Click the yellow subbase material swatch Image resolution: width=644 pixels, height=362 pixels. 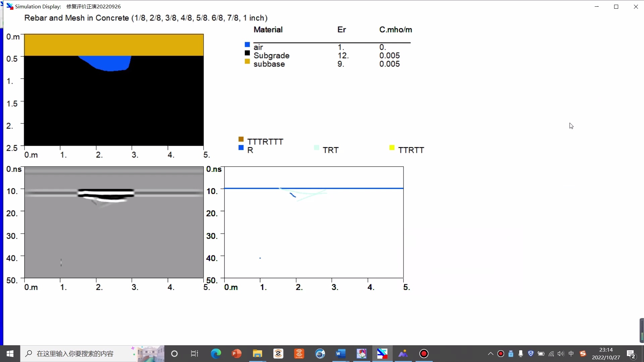pyautogui.click(x=247, y=61)
